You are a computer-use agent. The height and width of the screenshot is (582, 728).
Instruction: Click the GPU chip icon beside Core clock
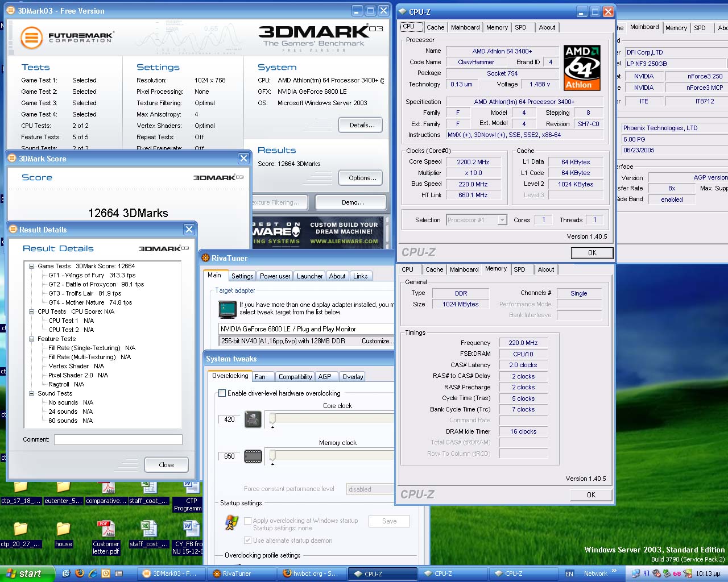pyautogui.click(x=253, y=419)
